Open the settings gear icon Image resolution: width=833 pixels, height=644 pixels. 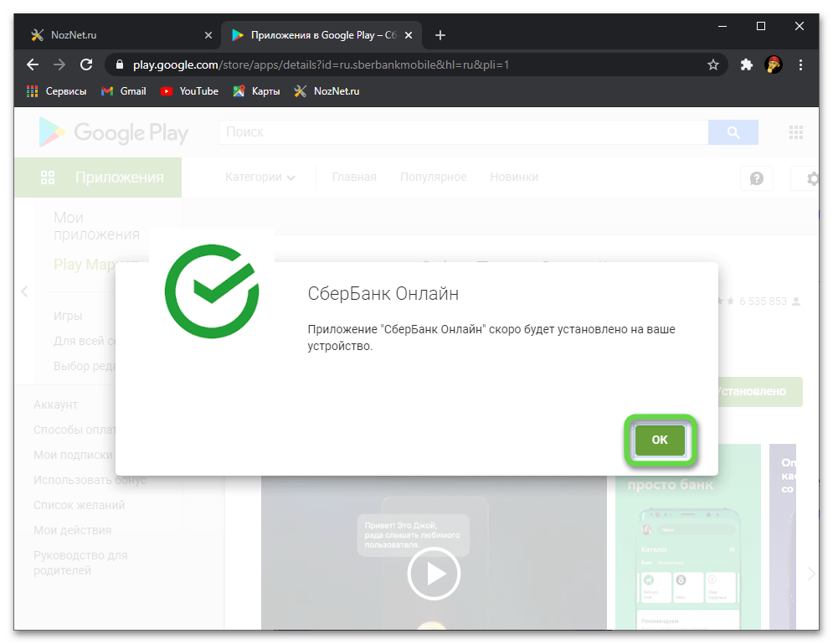(x=811, y=178)
